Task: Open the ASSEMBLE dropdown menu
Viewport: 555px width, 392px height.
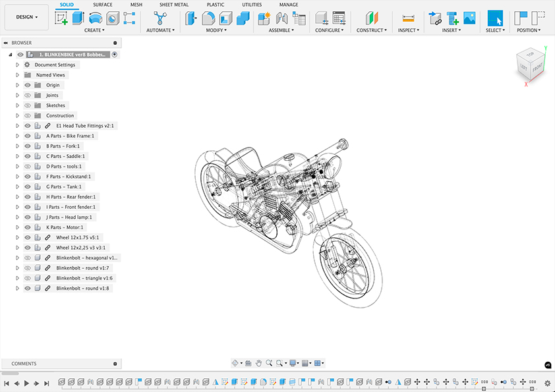Action: [281, 30]
